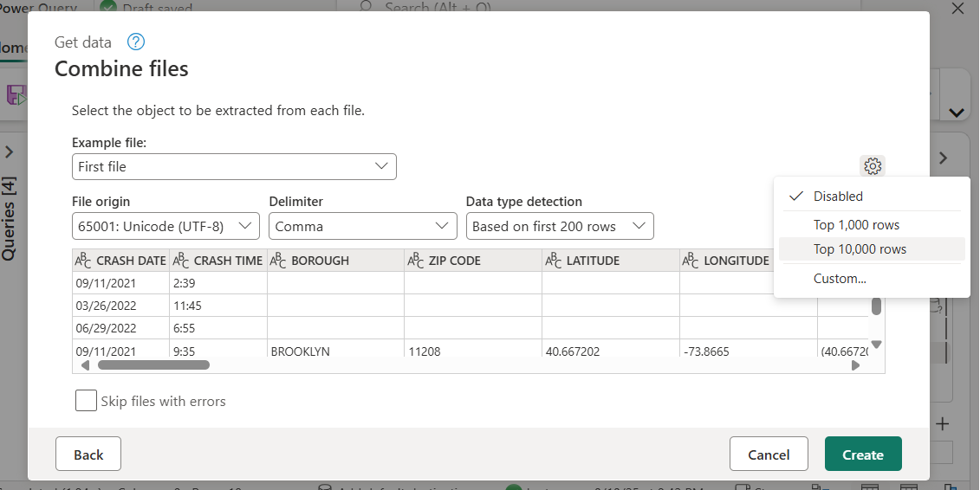Click the ZIP CODE column header
Image resolution: width=980 pixels, height=490 pixels.
click(474, 261)
